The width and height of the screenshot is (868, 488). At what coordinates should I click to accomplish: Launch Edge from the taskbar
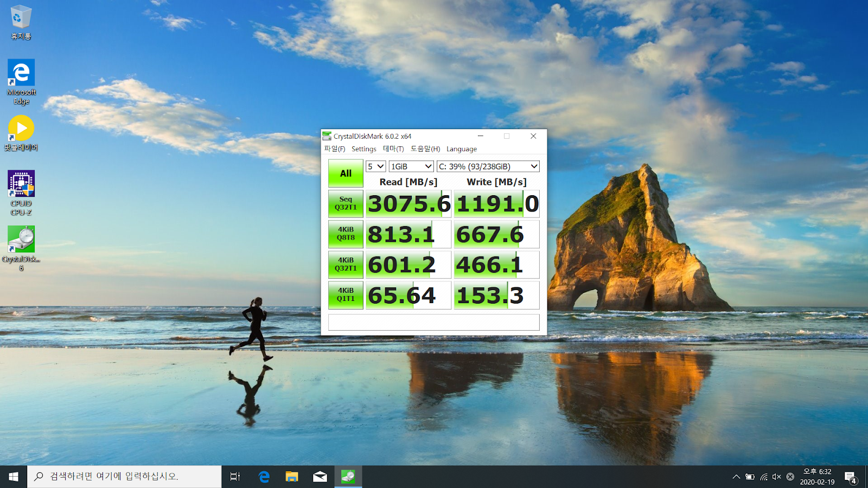coord(264,477)
